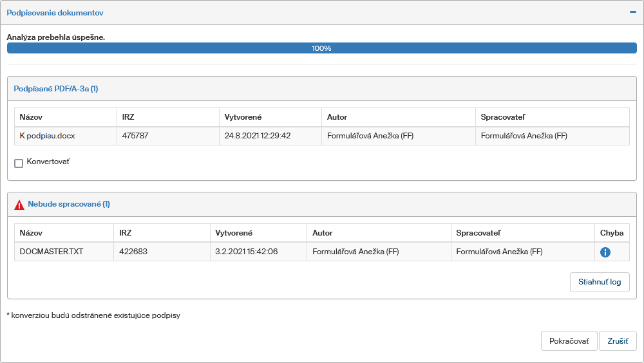Enable the Konvertovať checkbox
This screenshot has width=644, height=363.
pyautogui.click(x=19, y=163)
